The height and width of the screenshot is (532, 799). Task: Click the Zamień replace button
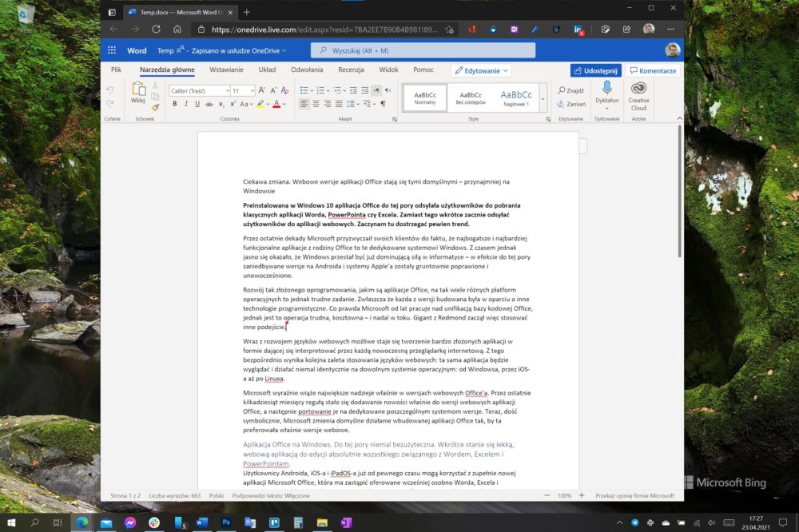pos(571,104)
